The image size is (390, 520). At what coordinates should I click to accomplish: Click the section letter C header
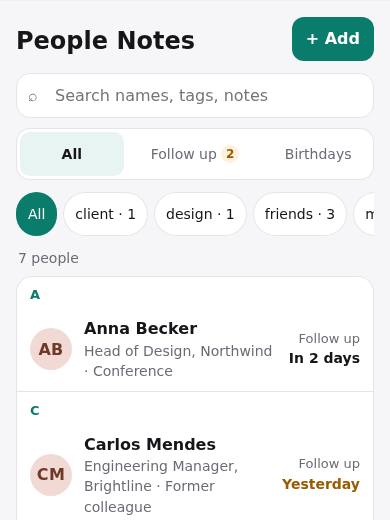pyautogui.click(x=35, y=411)
